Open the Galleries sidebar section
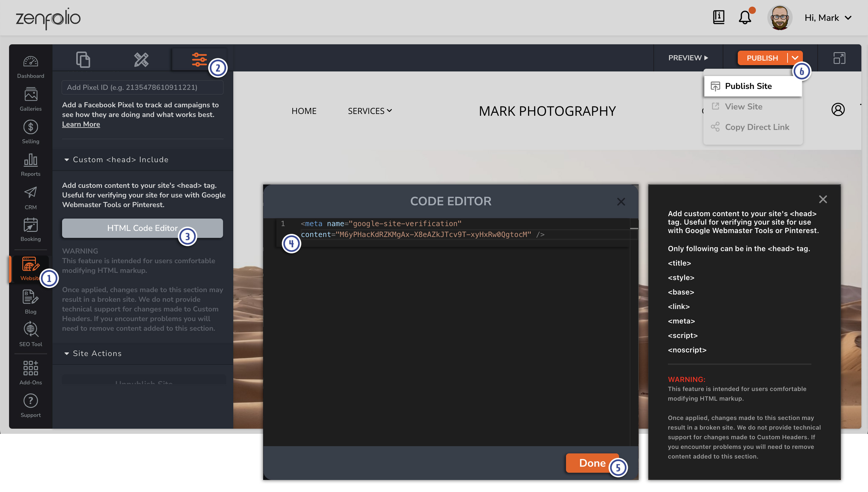Image resolution: width=868 pixels, height=492 pixels. 30,99
